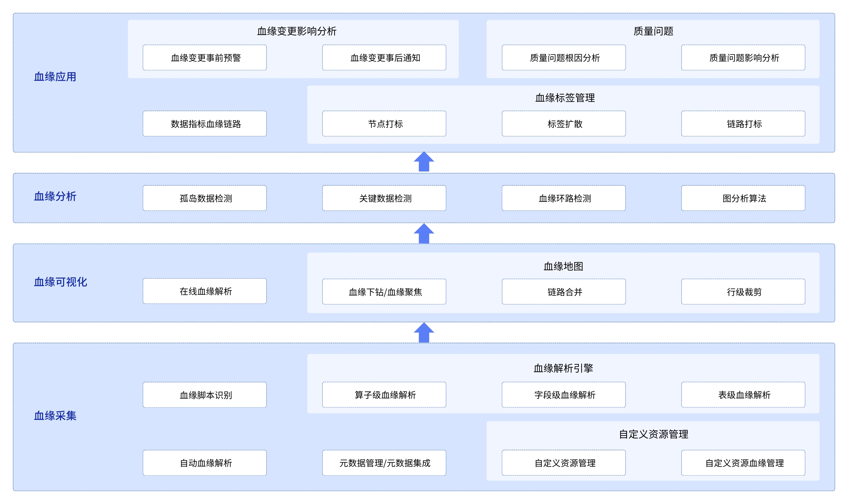Select the 血缘变更事前预警 box
Screen dimensions: 849x504
tap(204, 58)
